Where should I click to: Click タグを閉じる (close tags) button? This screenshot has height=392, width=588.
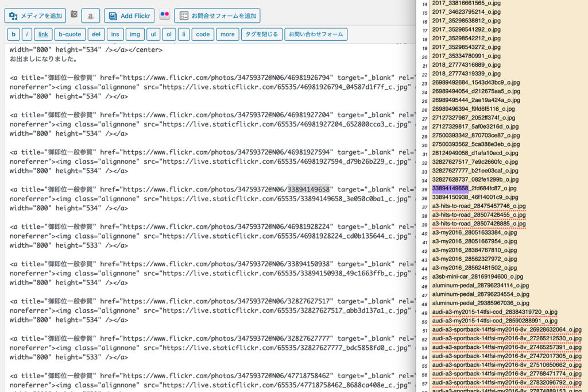(x=261, y=34)
